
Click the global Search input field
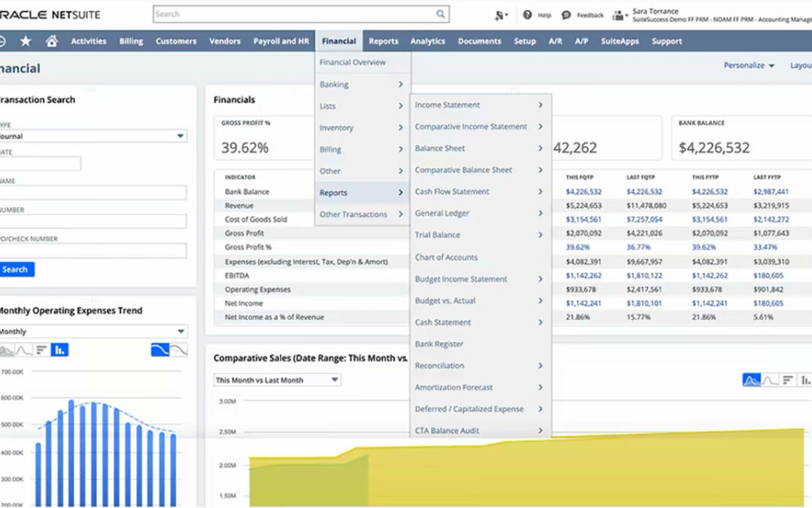click(x=293, y=14)
